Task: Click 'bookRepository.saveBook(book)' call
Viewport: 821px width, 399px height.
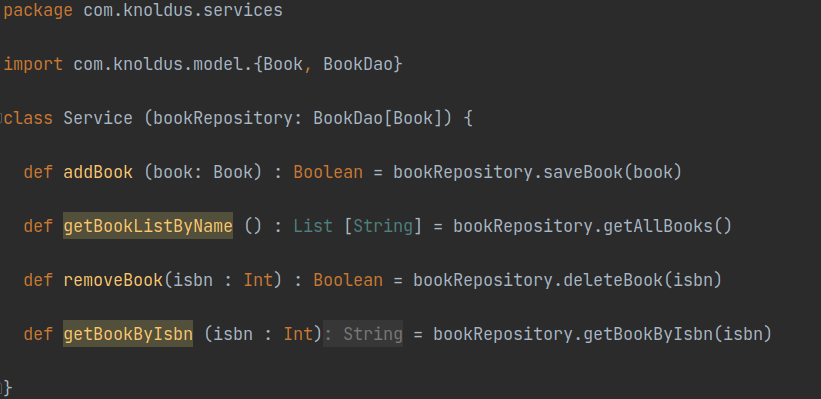Action: pos(538,172)
